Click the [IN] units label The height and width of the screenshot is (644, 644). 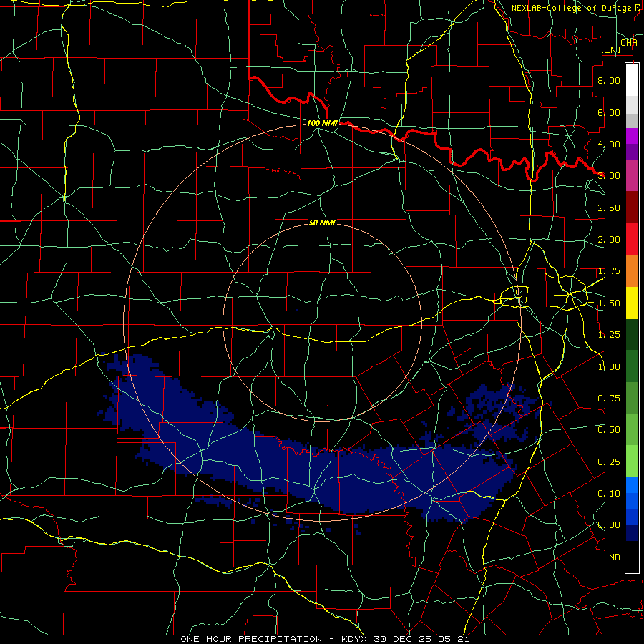click(611, 49)
